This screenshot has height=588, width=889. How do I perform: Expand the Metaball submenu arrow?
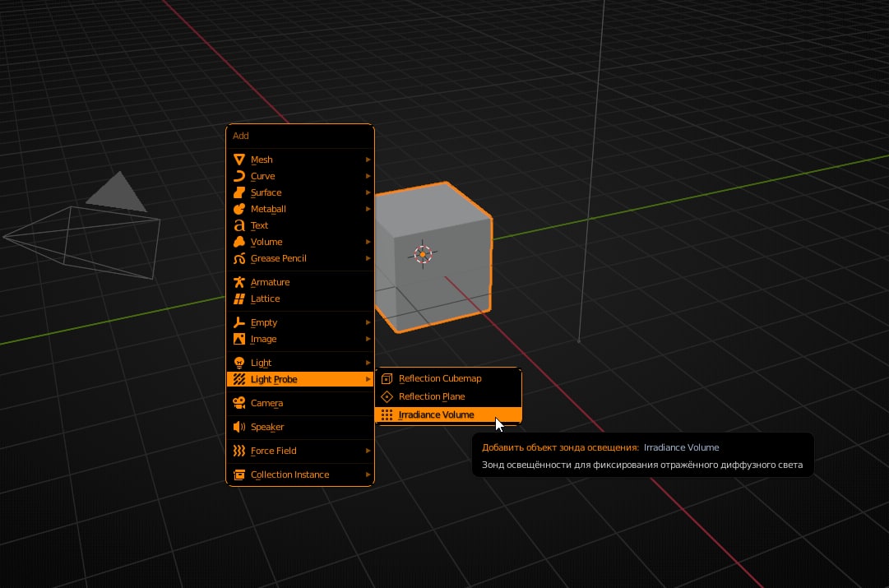tap(368, 209)
